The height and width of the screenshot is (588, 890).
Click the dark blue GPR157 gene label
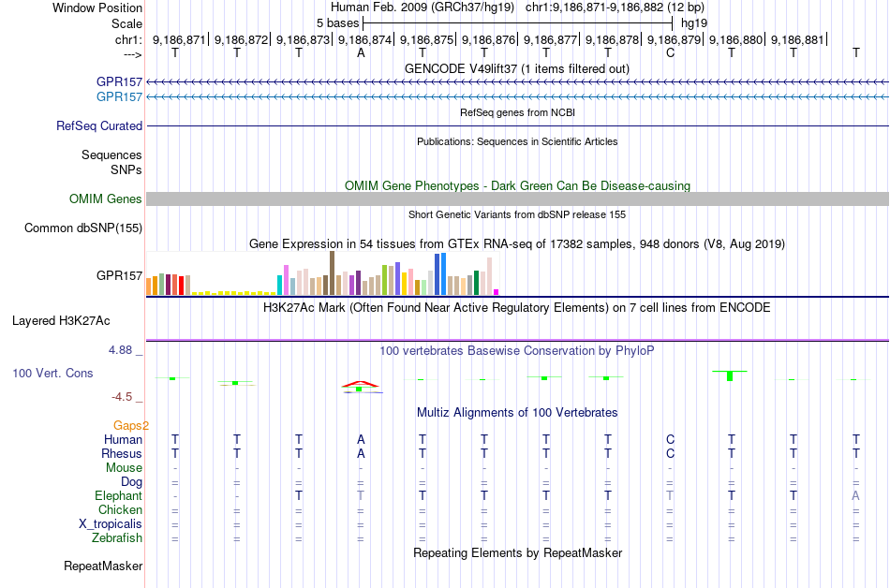[x=119, y=82]
